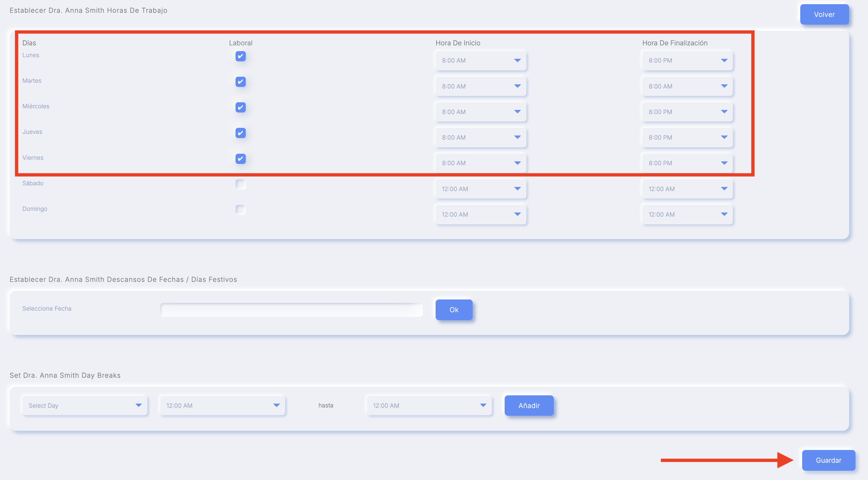The width and height of the screenshot is (868, 480).
Task: Open Lunes start time dropdown
Action: click(481, 61)
